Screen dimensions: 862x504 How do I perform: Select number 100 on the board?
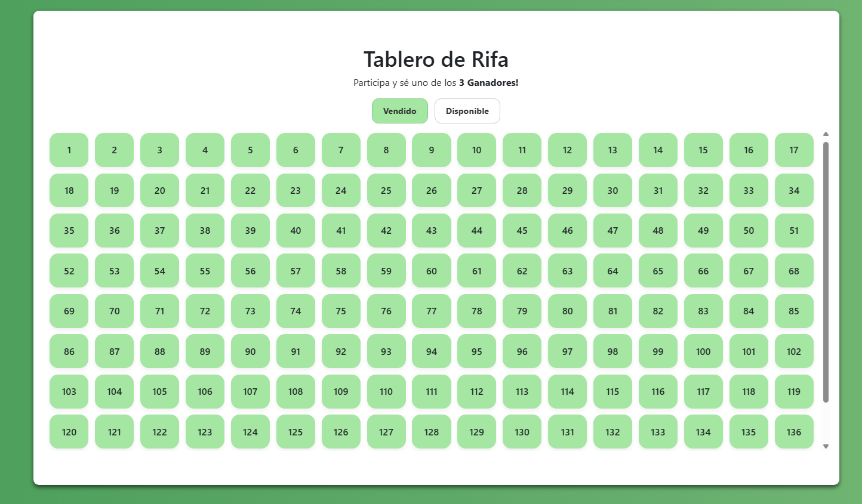pyautogui.click(x=703, y=351)
